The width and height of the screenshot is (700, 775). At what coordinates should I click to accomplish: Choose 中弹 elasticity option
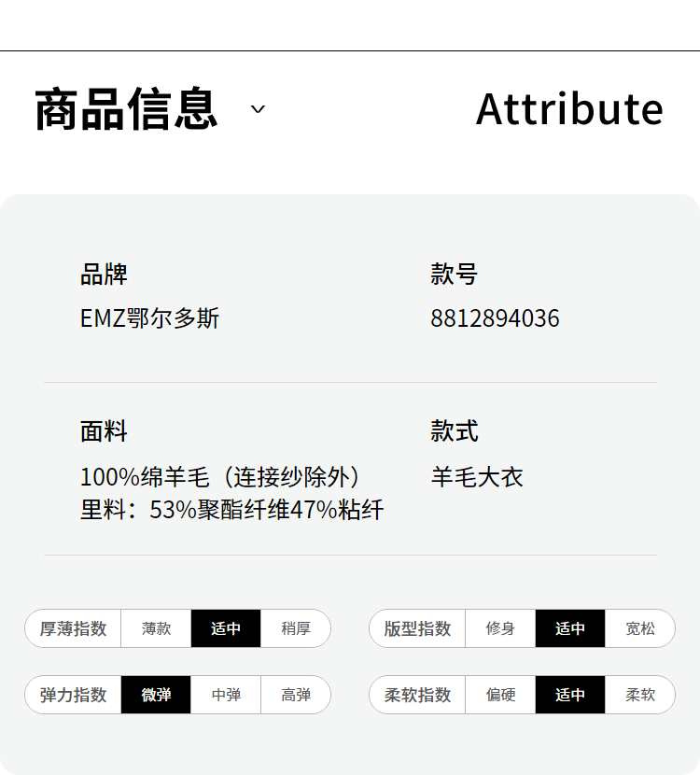click(x=226, y=695)
